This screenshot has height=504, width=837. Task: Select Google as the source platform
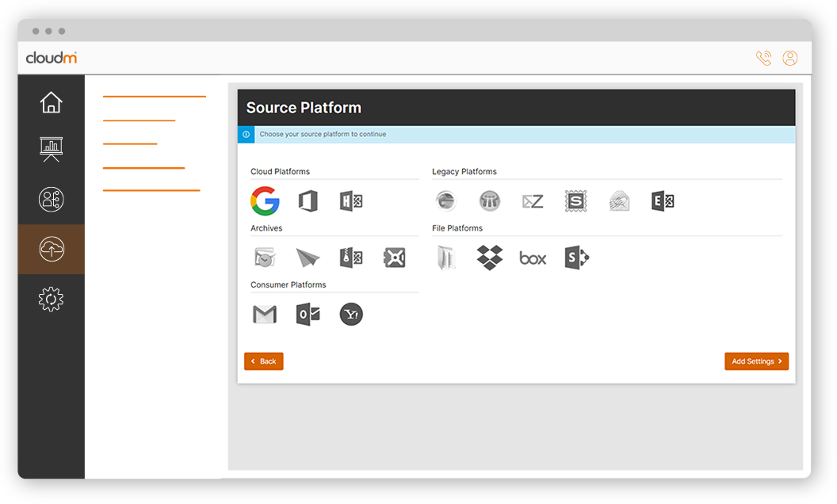265,201
